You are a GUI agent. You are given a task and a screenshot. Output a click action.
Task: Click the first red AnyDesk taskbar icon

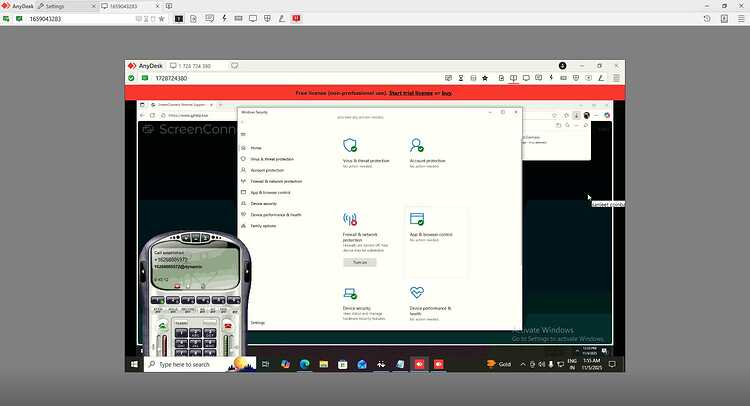coord(419,364)
